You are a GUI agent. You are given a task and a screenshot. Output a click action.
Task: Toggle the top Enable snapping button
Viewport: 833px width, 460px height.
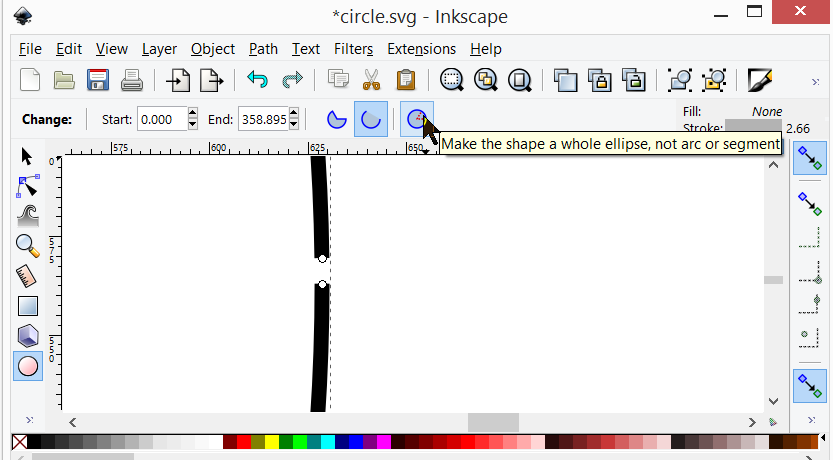810,158
